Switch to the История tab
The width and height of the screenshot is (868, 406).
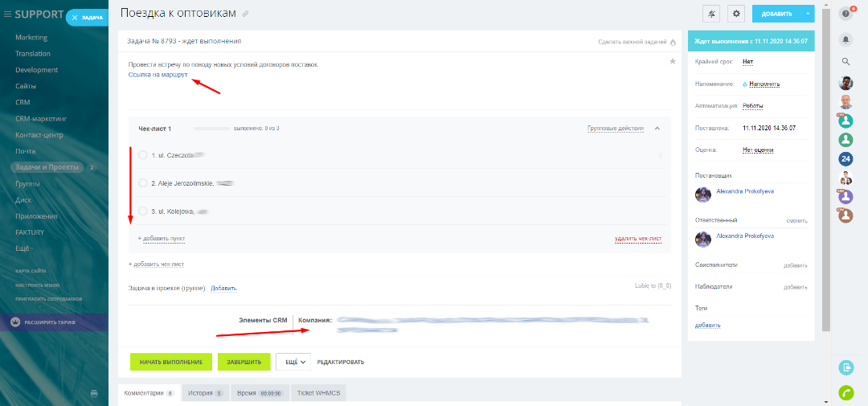205,393
